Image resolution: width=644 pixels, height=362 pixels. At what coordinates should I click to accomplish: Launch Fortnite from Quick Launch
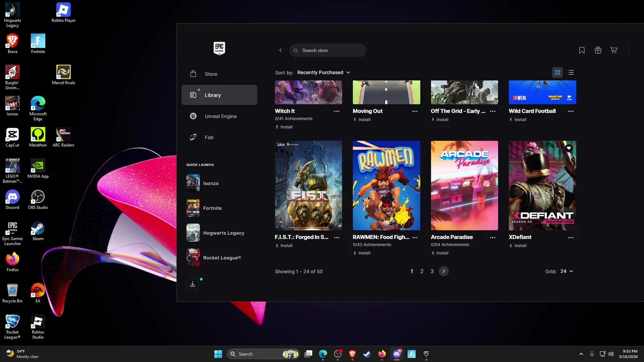[219, 208]
